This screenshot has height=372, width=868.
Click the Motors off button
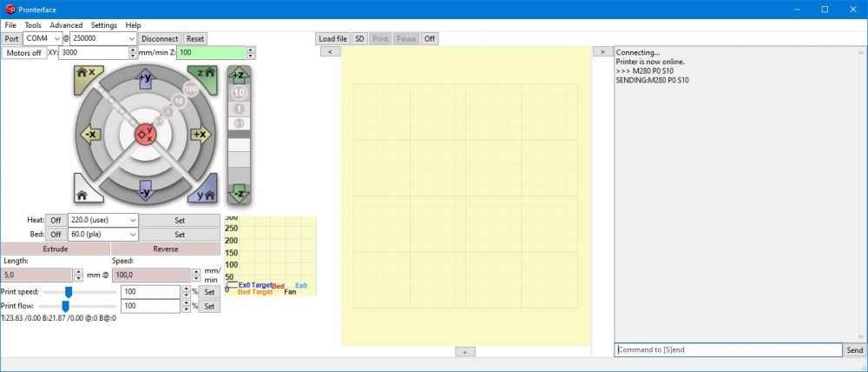[x=24, y=53]
